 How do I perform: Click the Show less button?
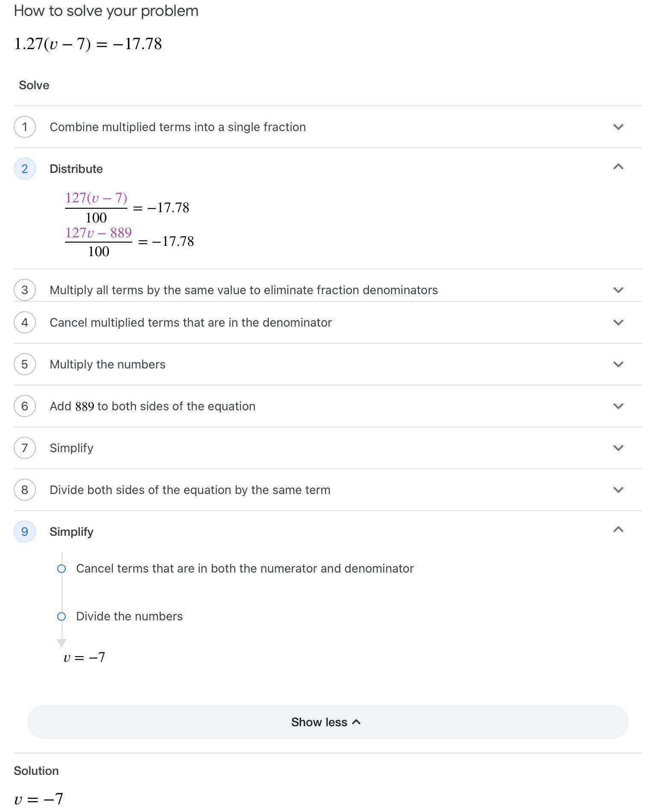328,722
